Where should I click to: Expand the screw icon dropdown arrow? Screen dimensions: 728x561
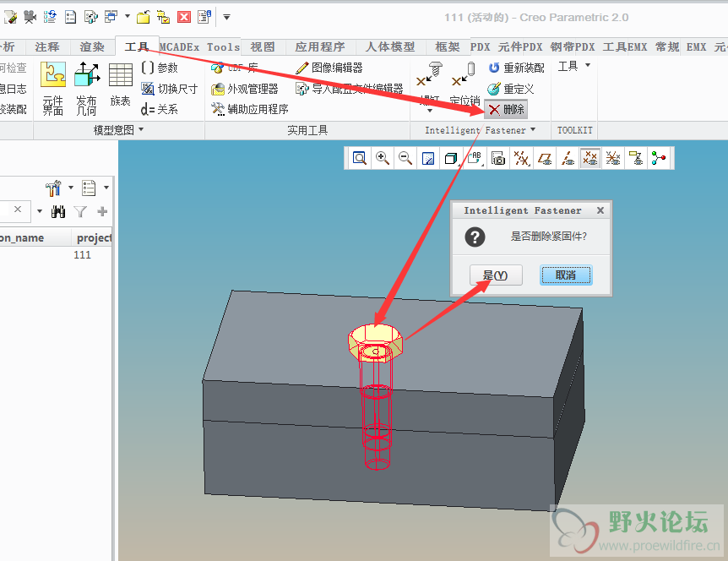430,111
